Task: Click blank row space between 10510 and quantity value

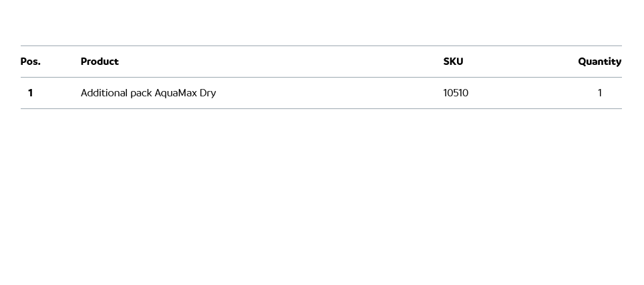Action: click(534, 93)
